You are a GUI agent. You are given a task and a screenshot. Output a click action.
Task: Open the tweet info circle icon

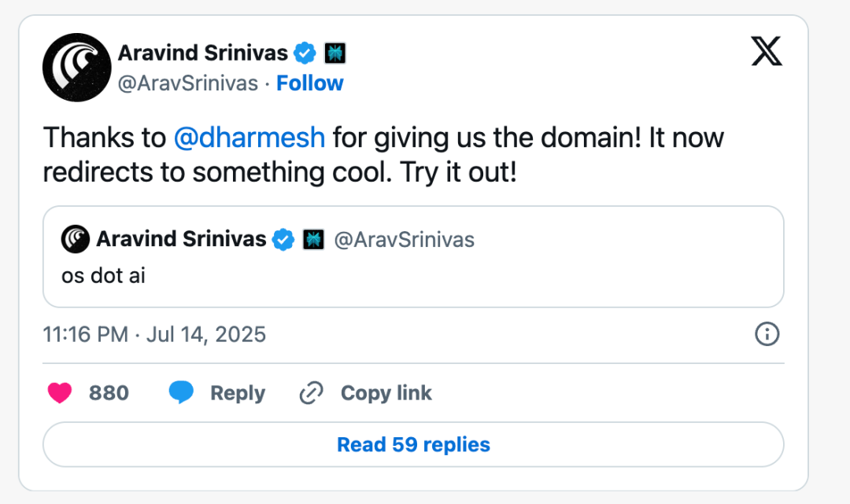(767, 334)
